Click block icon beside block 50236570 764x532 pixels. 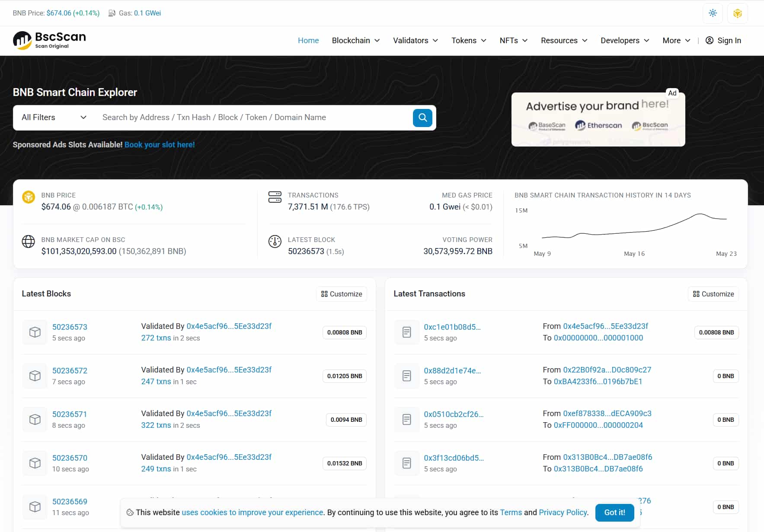(x=35, y=463)
